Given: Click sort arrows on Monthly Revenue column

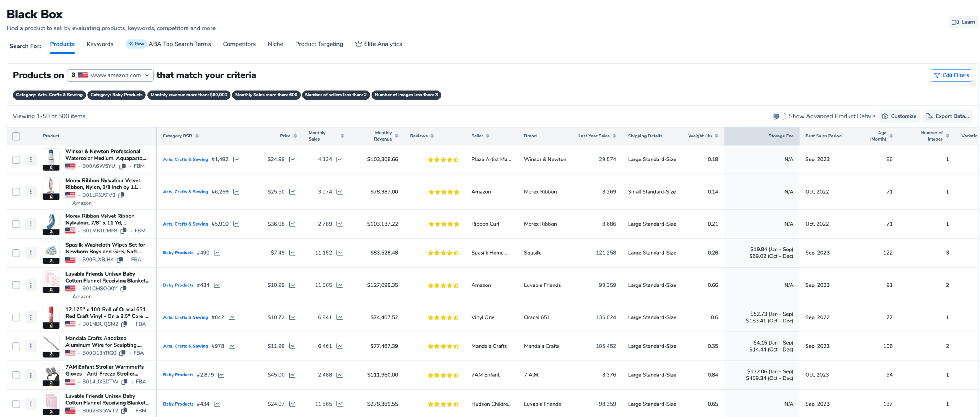Looking at the screenshot, I should point(397,136).
